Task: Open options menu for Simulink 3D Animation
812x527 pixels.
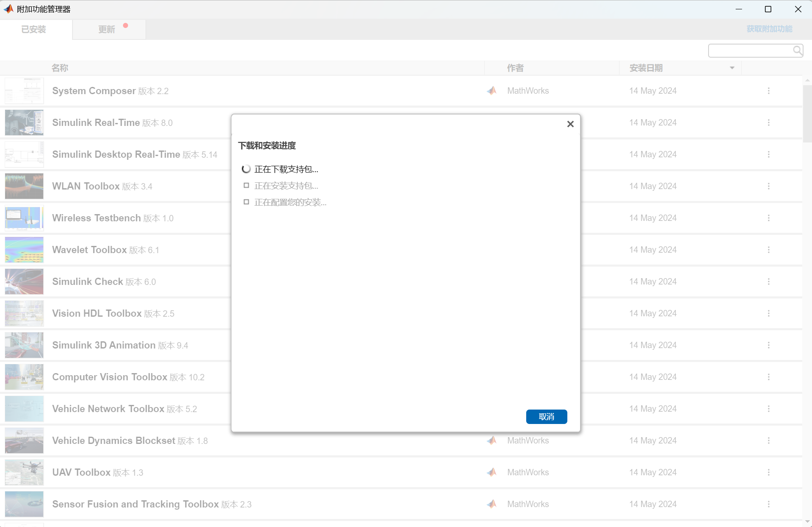Action: [768, 345]
